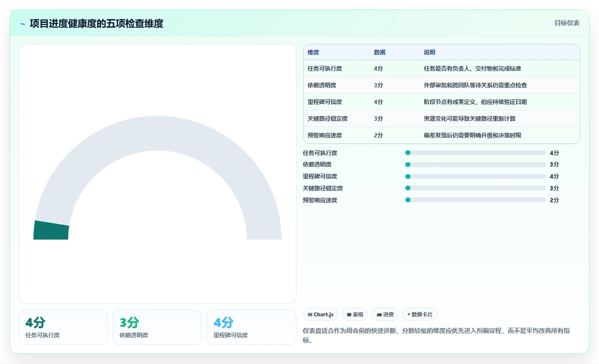The height and width of the screenshot is (364, 599).
Task: Click the 表格 tag chip
Action: pos(355,314)
